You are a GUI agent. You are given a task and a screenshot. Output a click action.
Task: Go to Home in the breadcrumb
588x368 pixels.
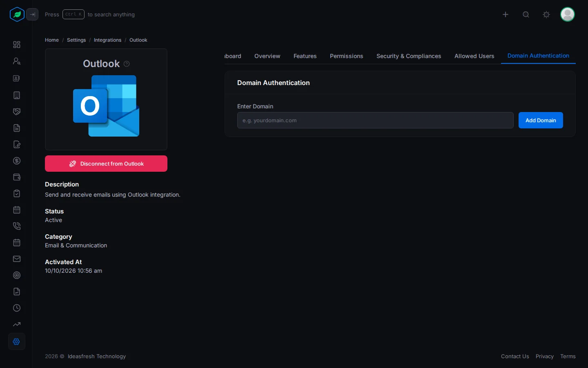[52, 40]
